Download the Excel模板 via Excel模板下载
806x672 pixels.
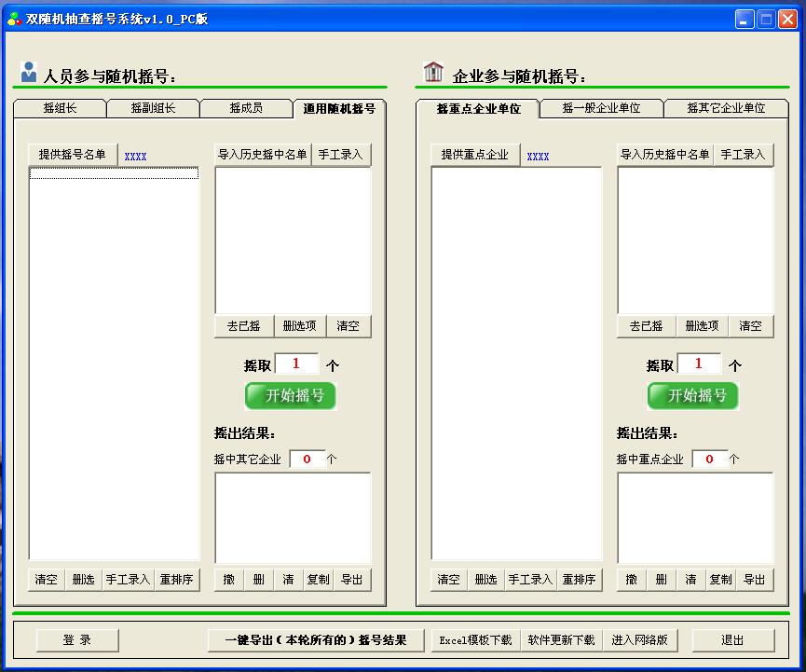(x=475, y=640)
